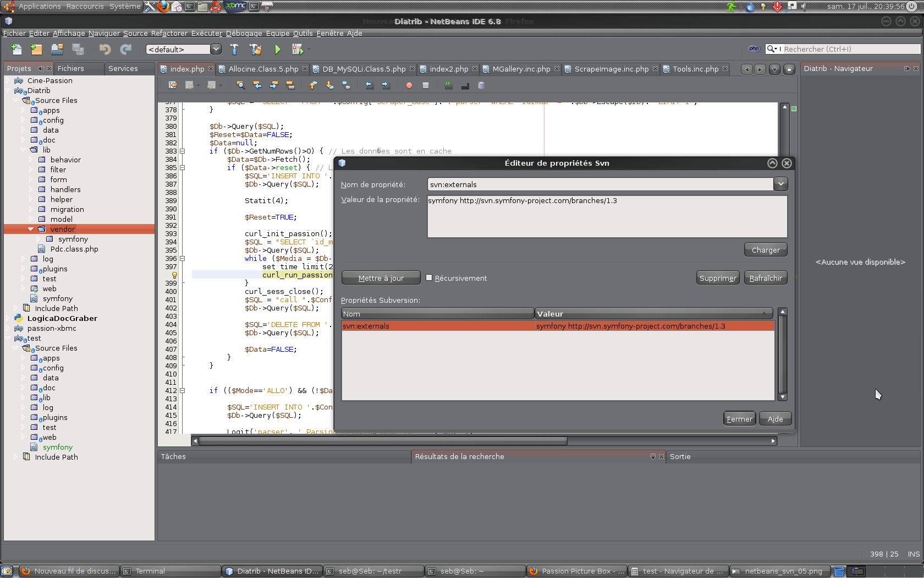
Task: Click the Charger button
Action: 766,250
